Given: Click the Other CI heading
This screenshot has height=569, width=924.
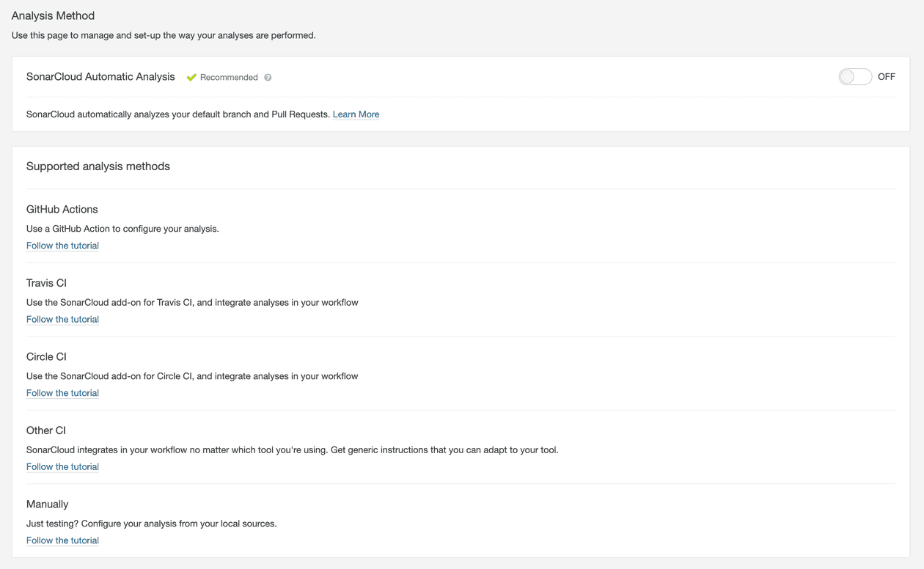Looking at the screenshot, I should (x=46, y=430).
